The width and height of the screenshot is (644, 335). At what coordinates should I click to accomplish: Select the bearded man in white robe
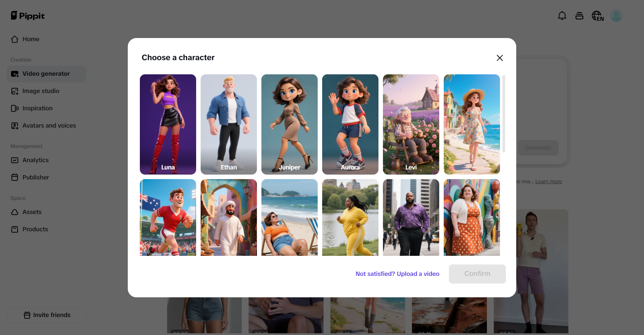click(229, 217)
